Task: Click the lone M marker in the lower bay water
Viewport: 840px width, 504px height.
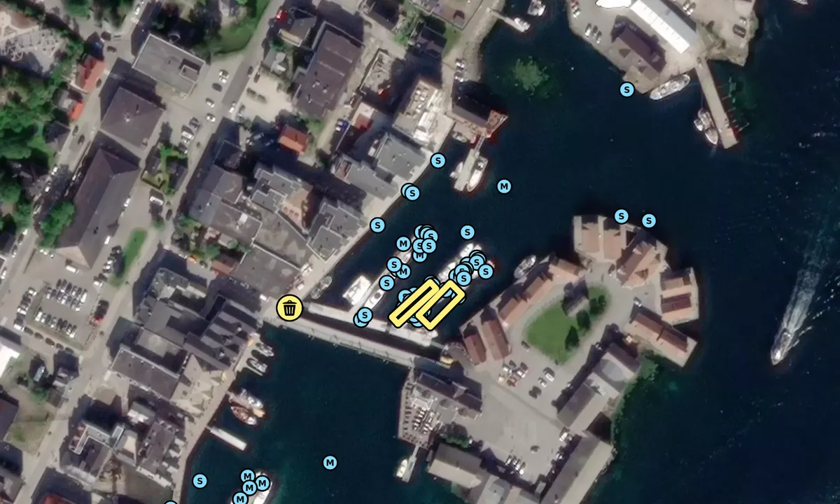Action: click(330, 462)
